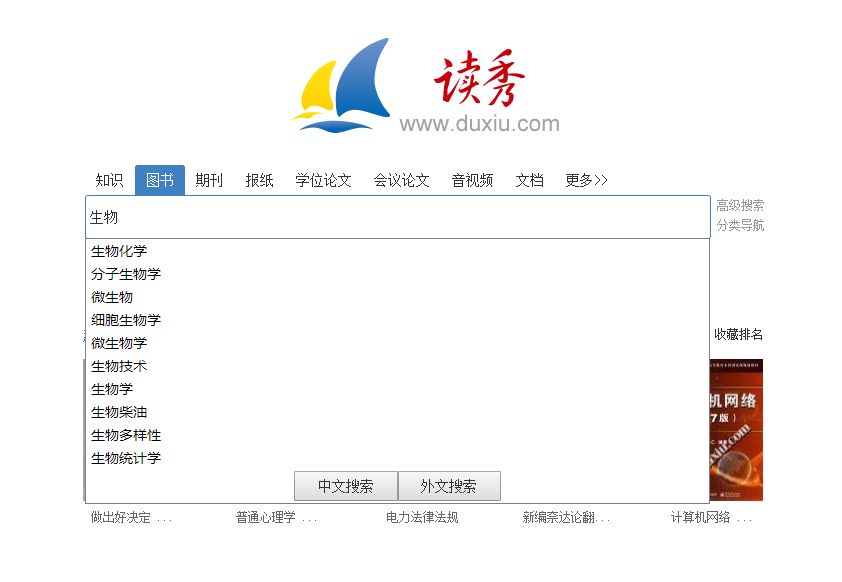Open the 期刊 tab
Viewport: 842px width, 582px height.
point(209,180)
